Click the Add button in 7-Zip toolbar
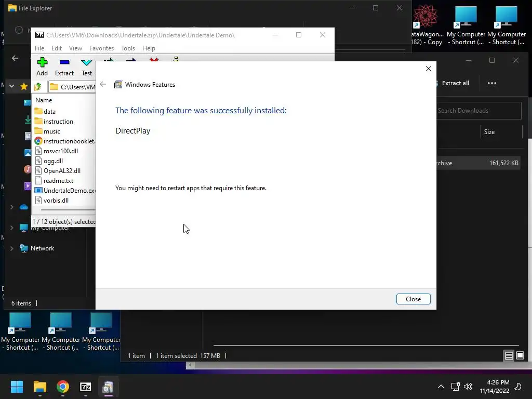532x399 pixels. click(x=42, y=67)
